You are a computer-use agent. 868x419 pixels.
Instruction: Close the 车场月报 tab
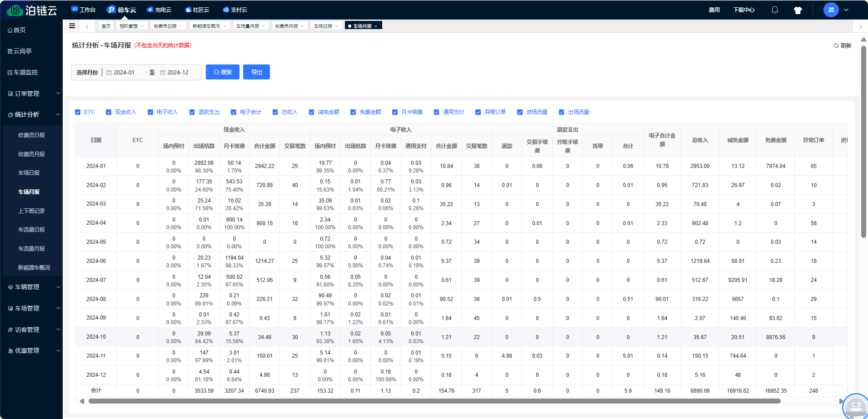[x=376, y=26]
